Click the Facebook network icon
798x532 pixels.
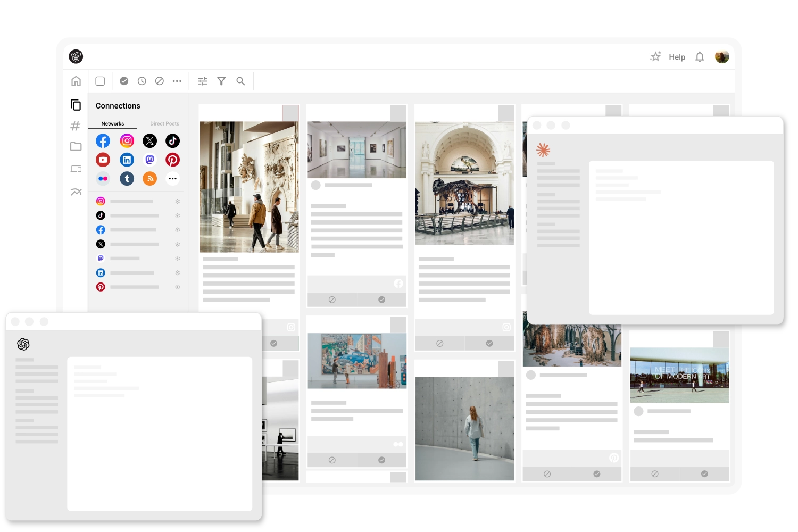103,141
